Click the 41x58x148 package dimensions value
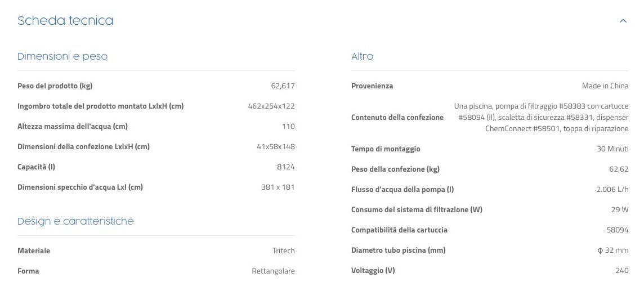The width and height of the screenshot is (644, 291). 275,147
